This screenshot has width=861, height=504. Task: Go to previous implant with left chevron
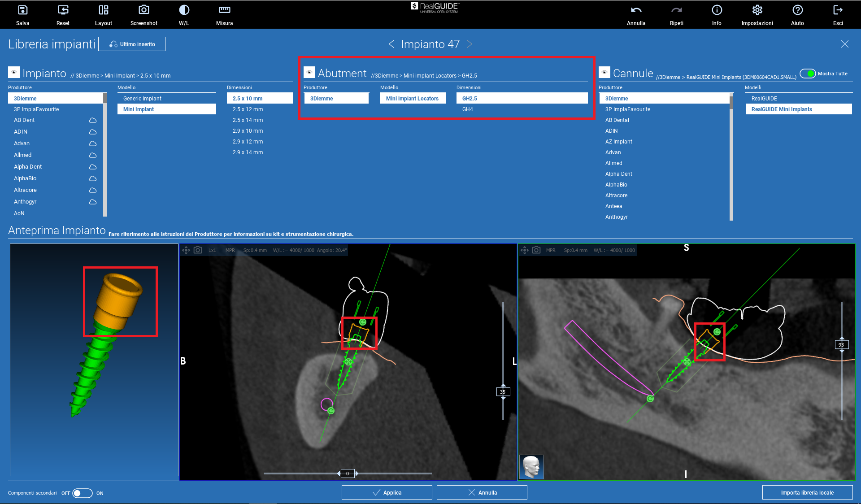coord(391,44)
